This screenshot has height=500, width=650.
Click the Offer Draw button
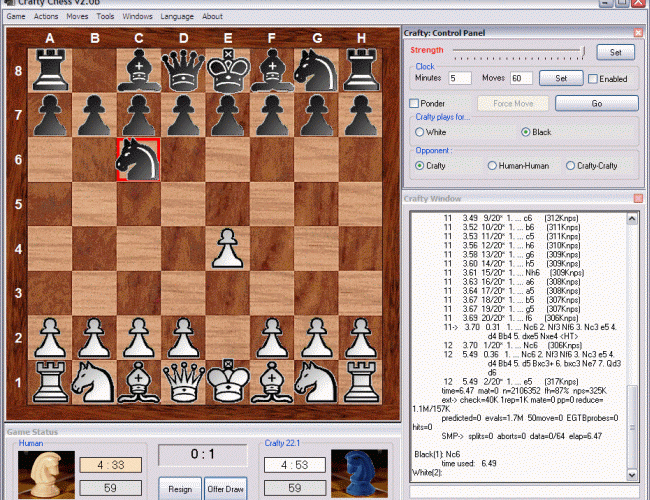[x=227, y=487]
